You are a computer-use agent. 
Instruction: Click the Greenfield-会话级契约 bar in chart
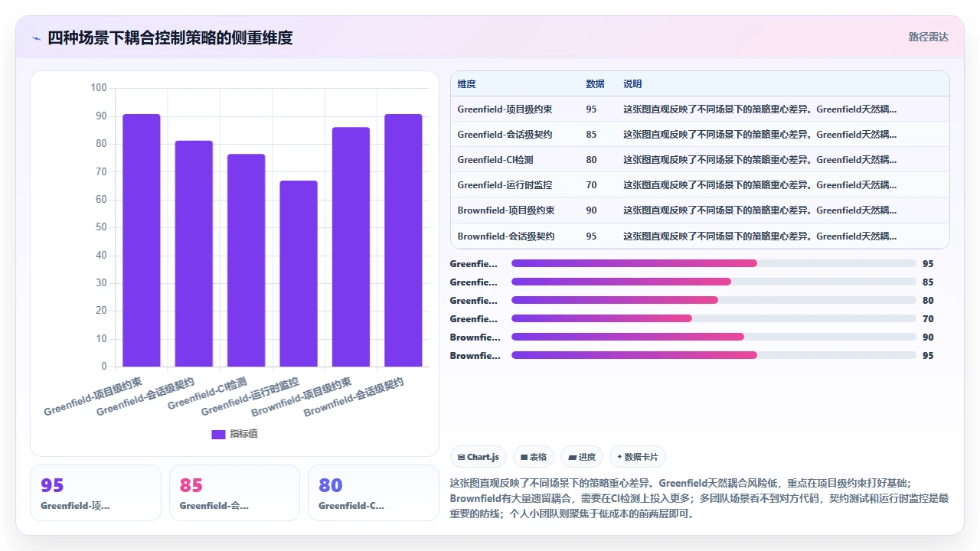click(x=194, y=253)
